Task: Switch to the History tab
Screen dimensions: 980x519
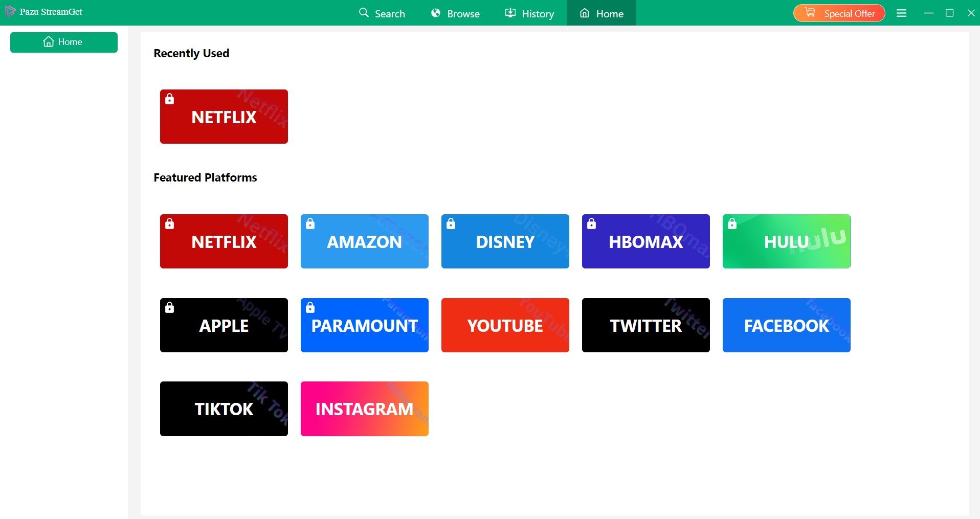Action: tap(529, 13)
